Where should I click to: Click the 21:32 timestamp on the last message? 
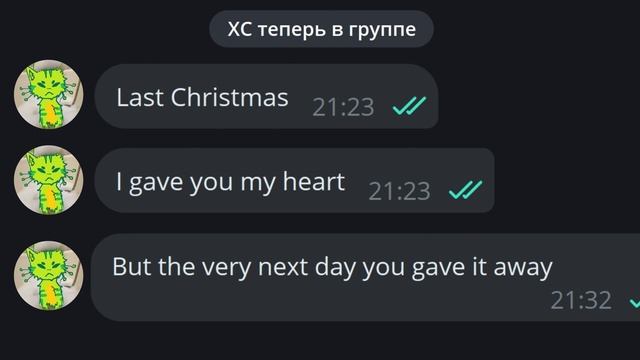(x=581, y=300)
